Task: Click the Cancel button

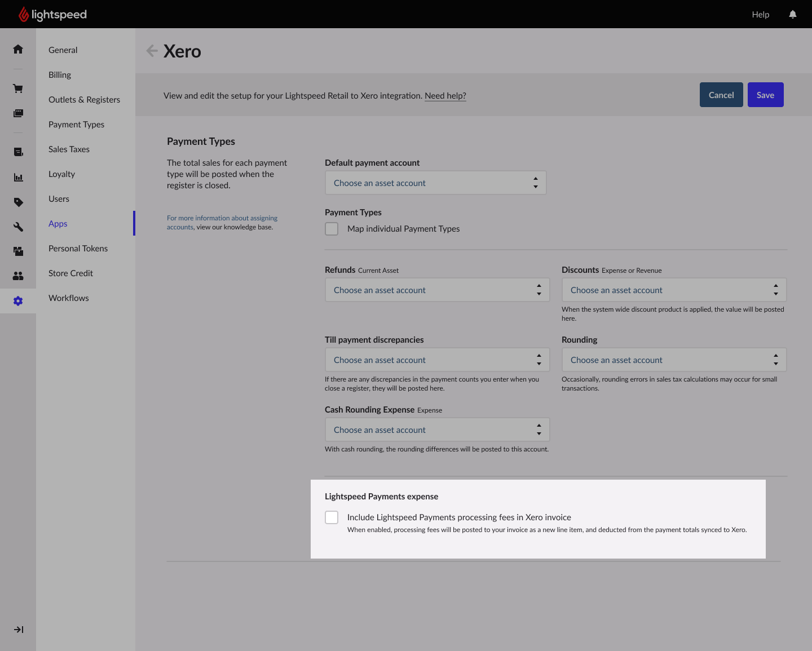Action: [x=721, y=95]
